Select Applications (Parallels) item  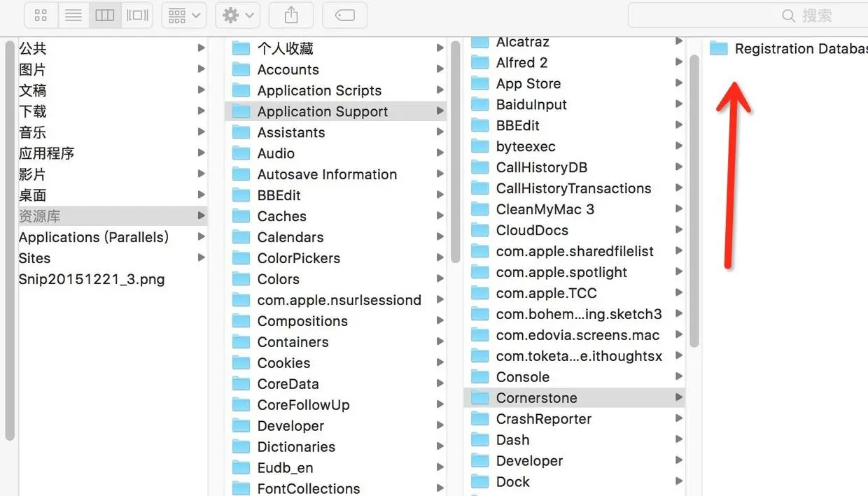94,237
